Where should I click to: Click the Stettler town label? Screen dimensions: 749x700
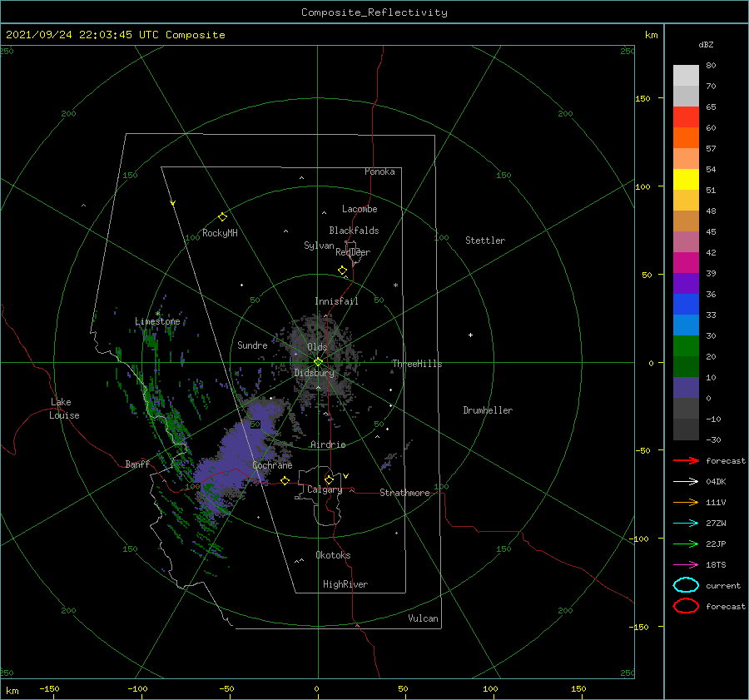tap(485, 241)
